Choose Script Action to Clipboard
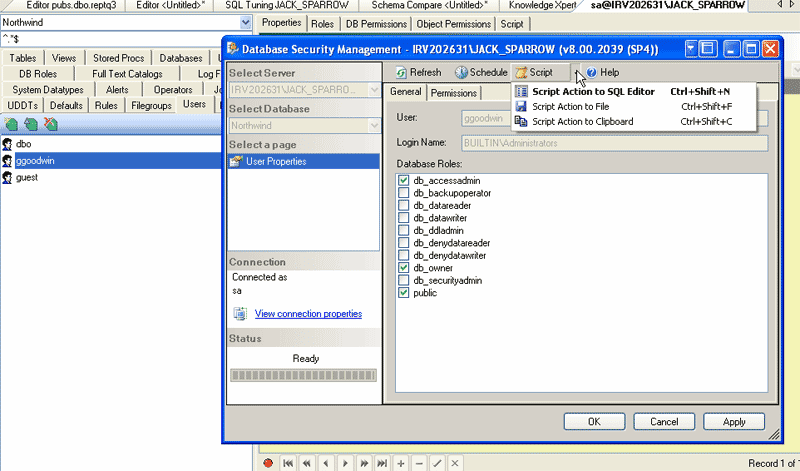 coord(634,121)
